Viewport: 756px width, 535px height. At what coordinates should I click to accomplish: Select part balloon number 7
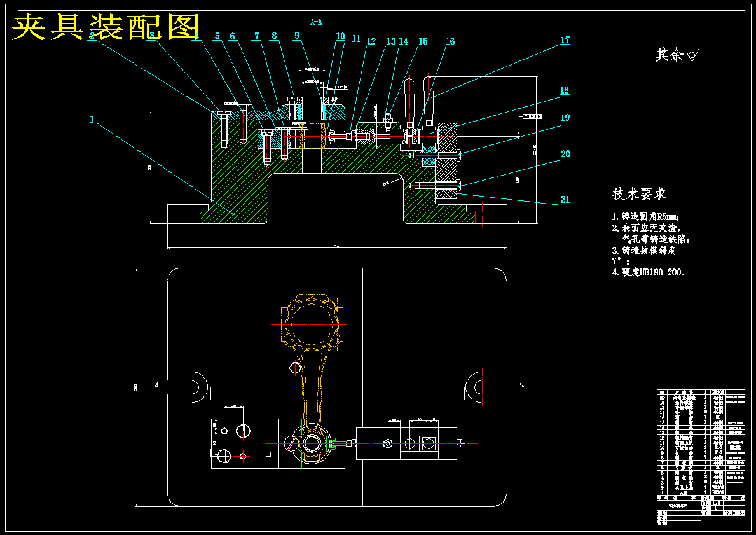point(257,36)
